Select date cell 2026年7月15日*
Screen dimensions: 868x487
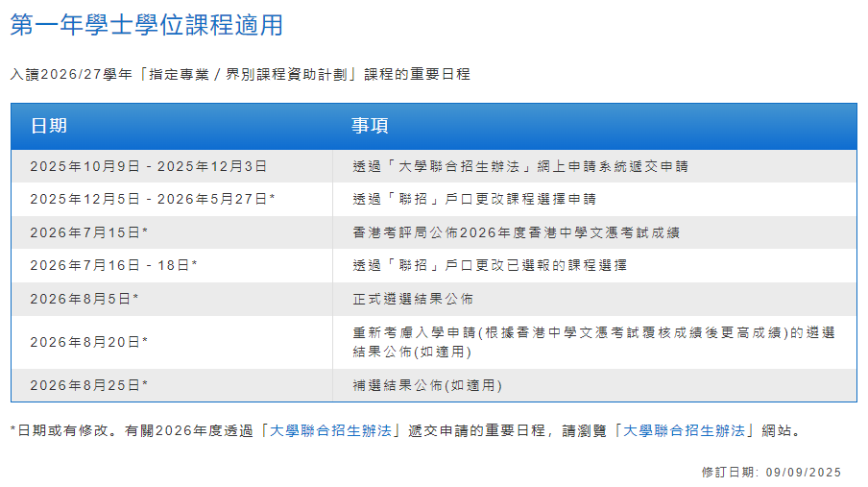pos(88,232)
